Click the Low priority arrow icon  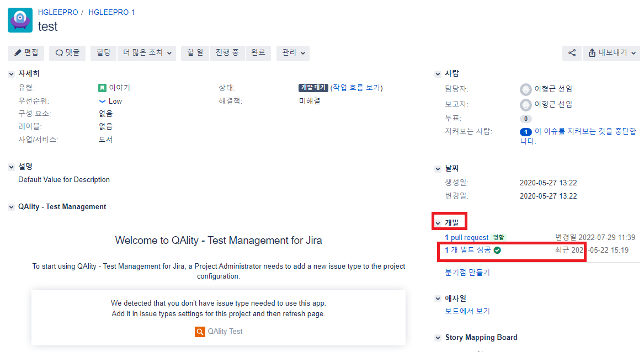coord(102,101)
